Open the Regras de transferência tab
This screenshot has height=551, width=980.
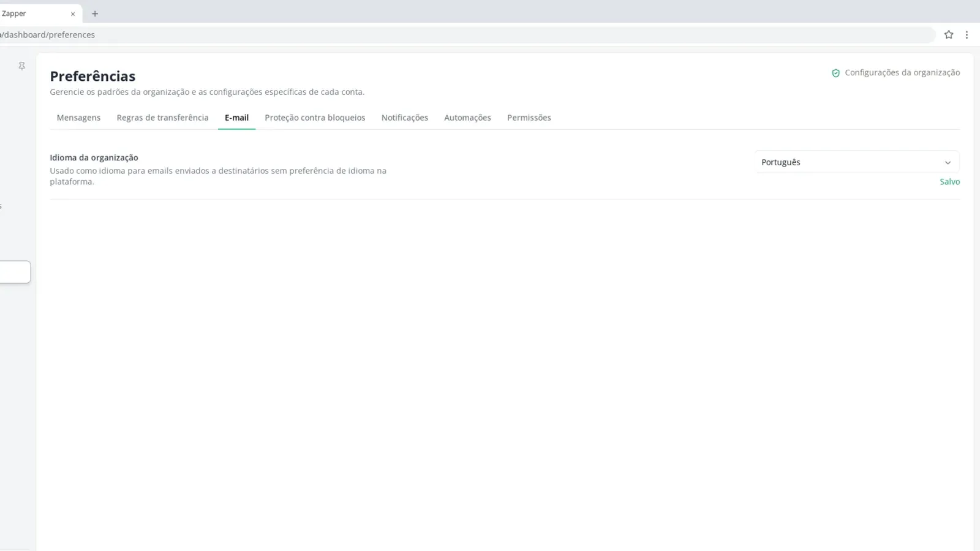(x=162, y=118)
